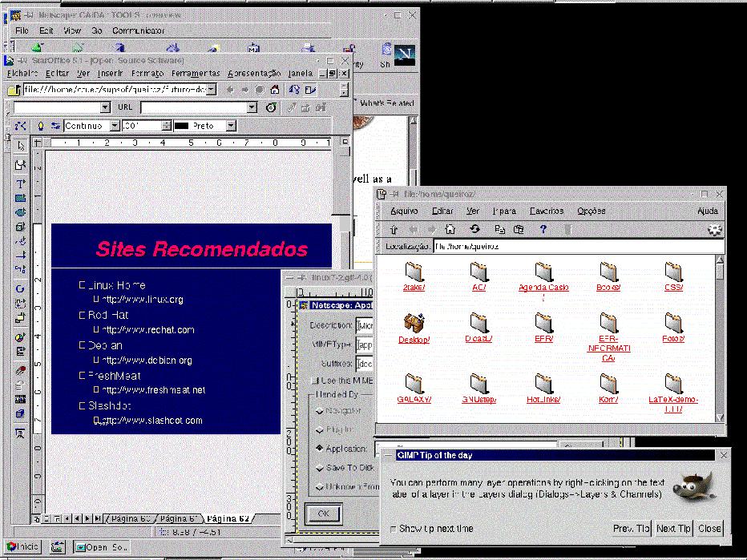The image size is (747, 560).
Task: Open the Preto line color dropdown
Action: (x=231, y=126)
